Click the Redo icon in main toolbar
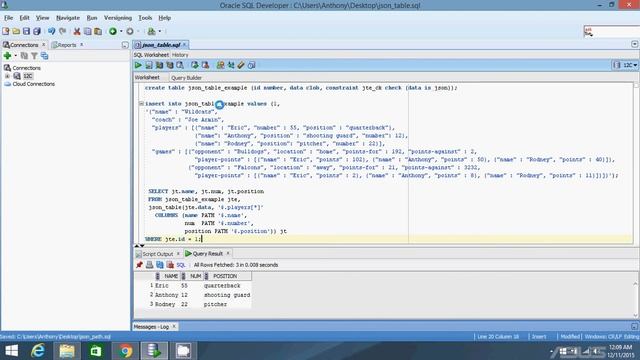 tap(62, 31)
